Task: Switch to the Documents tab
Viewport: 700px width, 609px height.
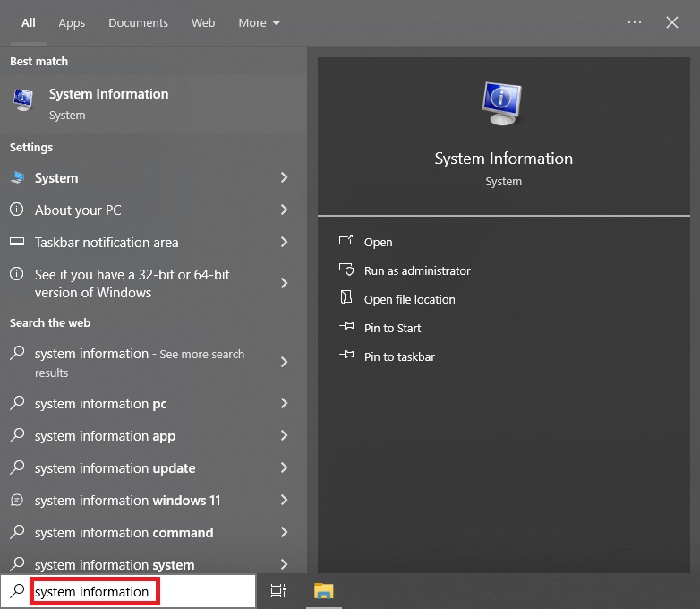Action: (x=138, y=23)
